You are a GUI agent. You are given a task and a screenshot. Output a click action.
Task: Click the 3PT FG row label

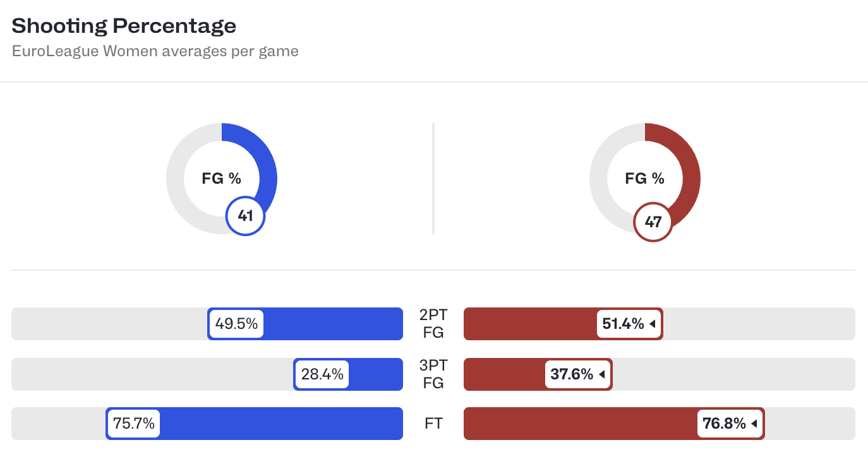(433, 374)
